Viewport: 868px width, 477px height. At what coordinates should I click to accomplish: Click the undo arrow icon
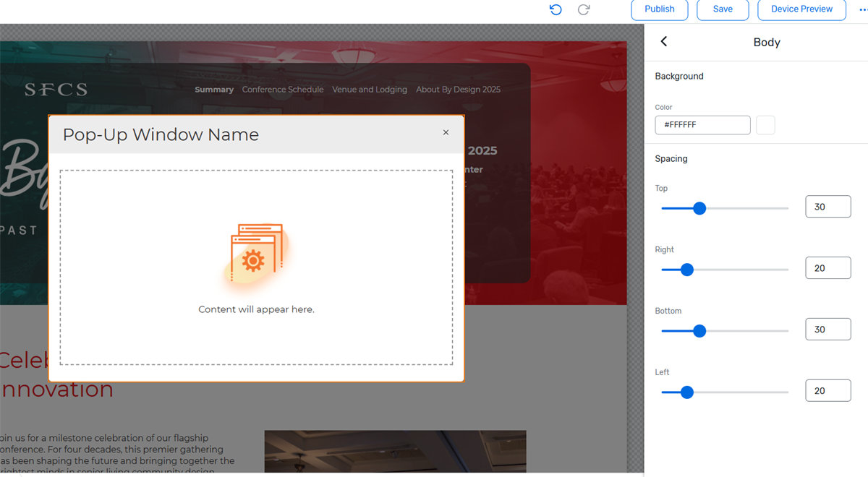click(556, 9)
